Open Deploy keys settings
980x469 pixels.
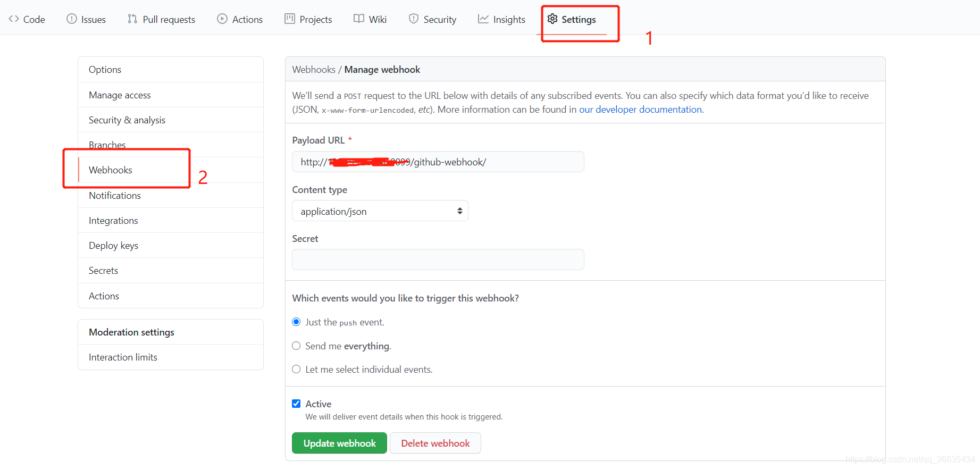click(x=171, y=245)
